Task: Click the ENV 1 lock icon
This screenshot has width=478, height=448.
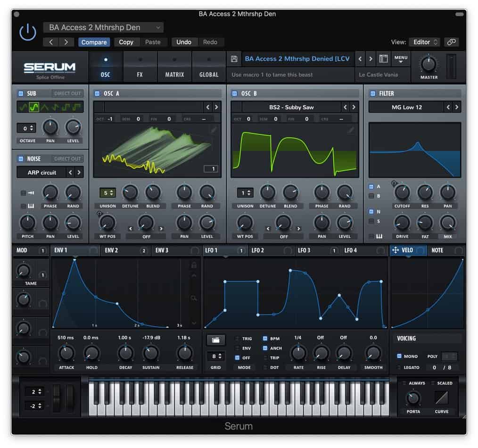Action: point(194,265)
